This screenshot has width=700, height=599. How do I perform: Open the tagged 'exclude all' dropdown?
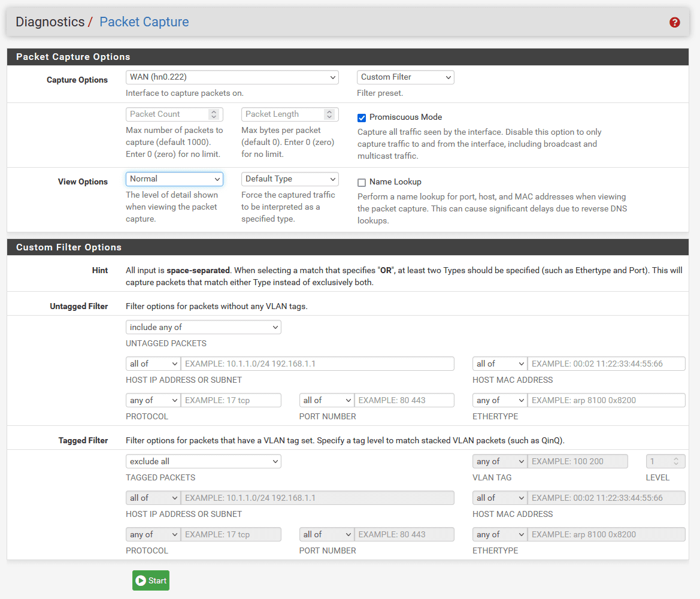(x=203, y=462)
